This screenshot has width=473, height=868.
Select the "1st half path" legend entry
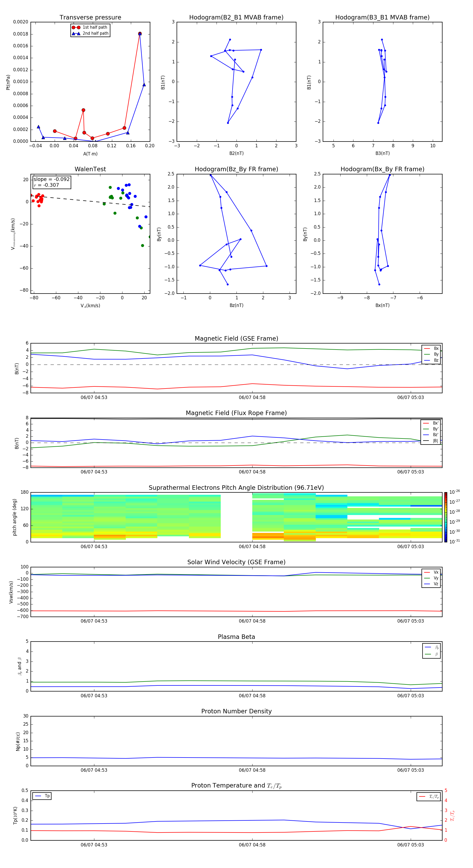click(x=90, y=27)
